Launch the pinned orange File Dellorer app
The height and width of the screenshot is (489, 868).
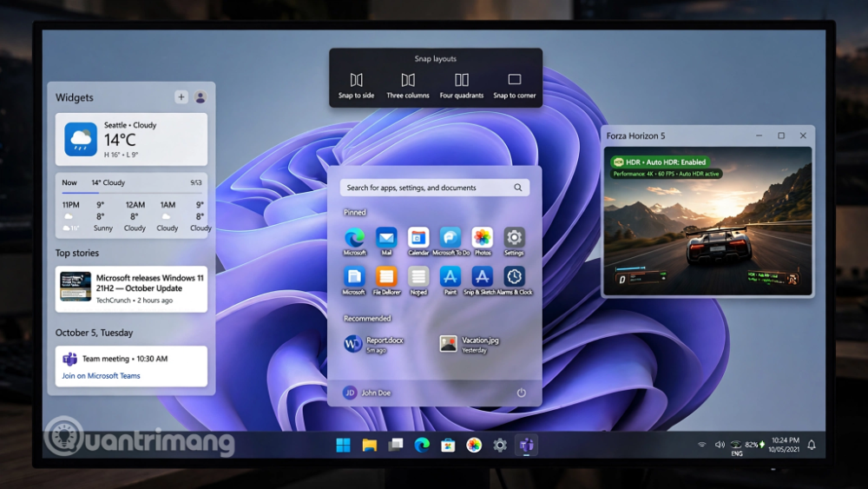[x=386, y=276]
